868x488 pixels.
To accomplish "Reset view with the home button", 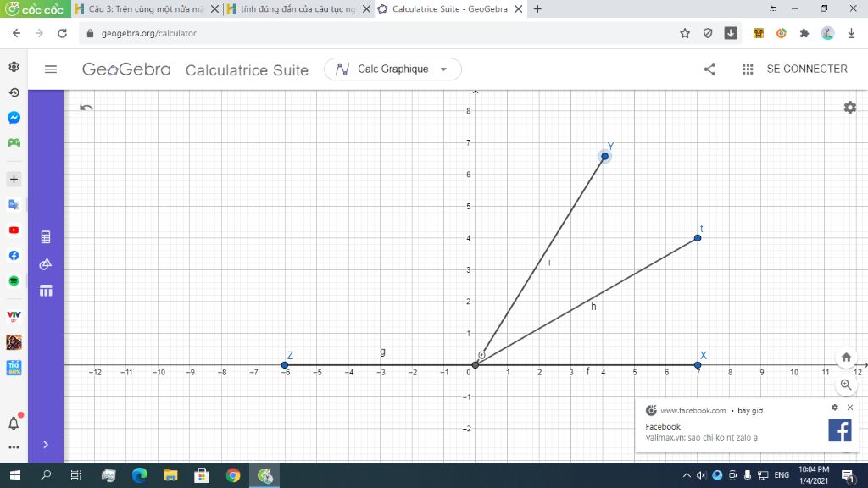I will (x=846, y=358).
